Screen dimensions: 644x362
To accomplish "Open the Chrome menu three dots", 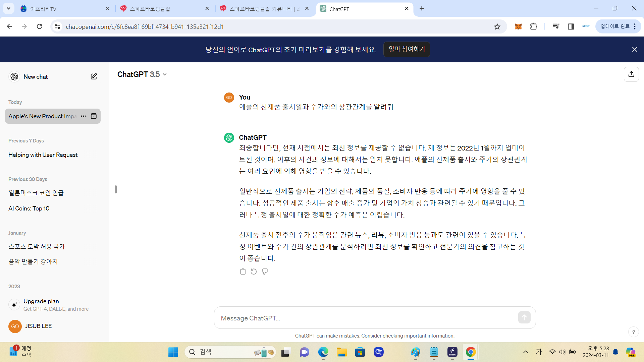I will (x=635, y=26).
